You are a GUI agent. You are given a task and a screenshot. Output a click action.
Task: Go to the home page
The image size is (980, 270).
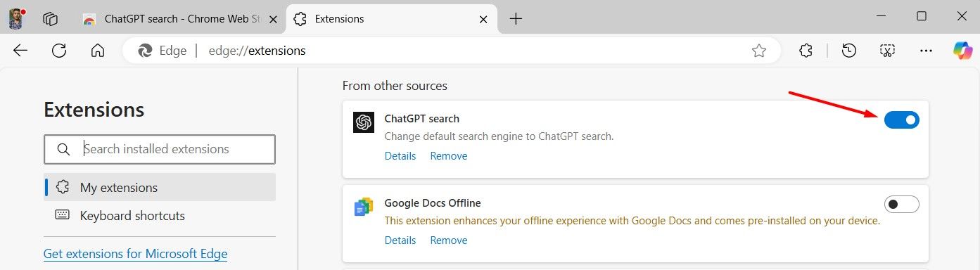click(98, 51)
